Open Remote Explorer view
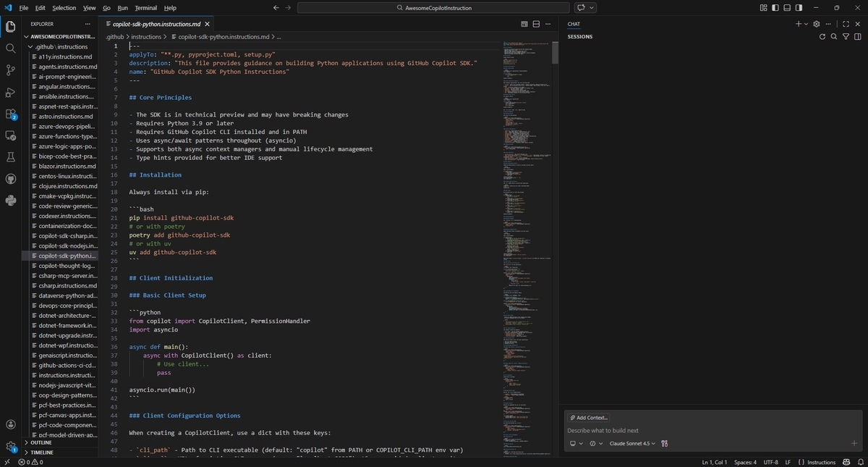868x467 pixels. [10, 135]
